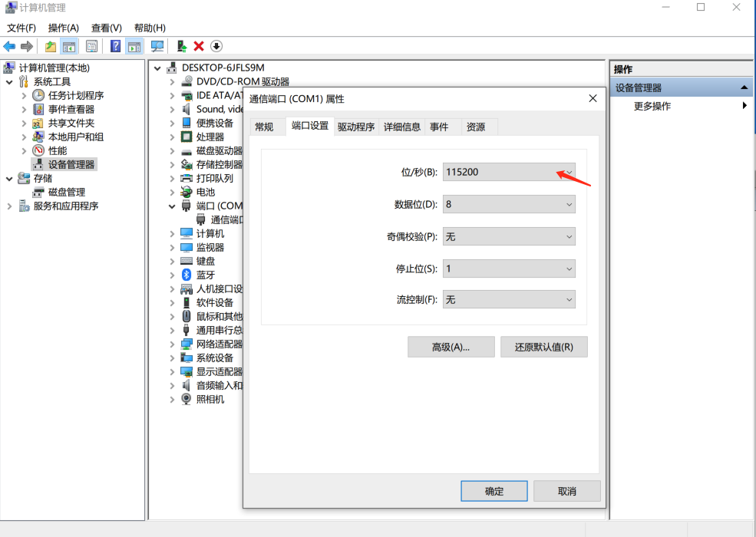Viewport: 756px width, 537px height.
Task: Collapse the 系统工具 tree node
Action: (x=10, y=82)
